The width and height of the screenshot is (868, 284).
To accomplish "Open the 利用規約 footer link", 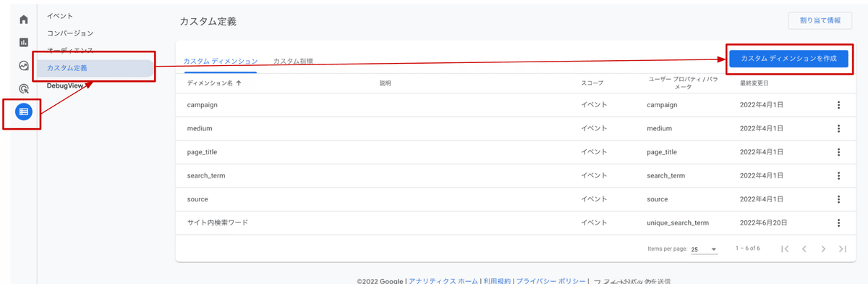I will tap(497, 280).
